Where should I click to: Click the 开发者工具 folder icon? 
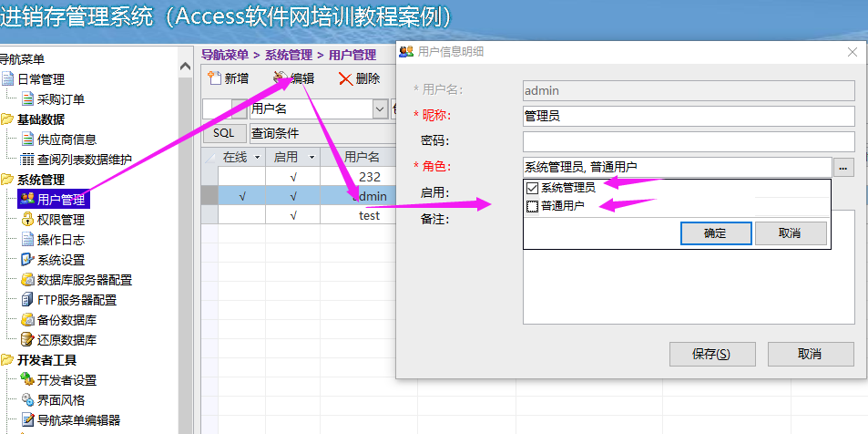tap(8, 360)
